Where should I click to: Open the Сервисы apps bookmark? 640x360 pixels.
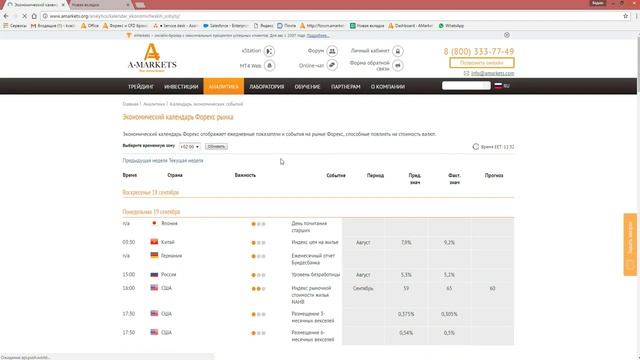[15, 26]
